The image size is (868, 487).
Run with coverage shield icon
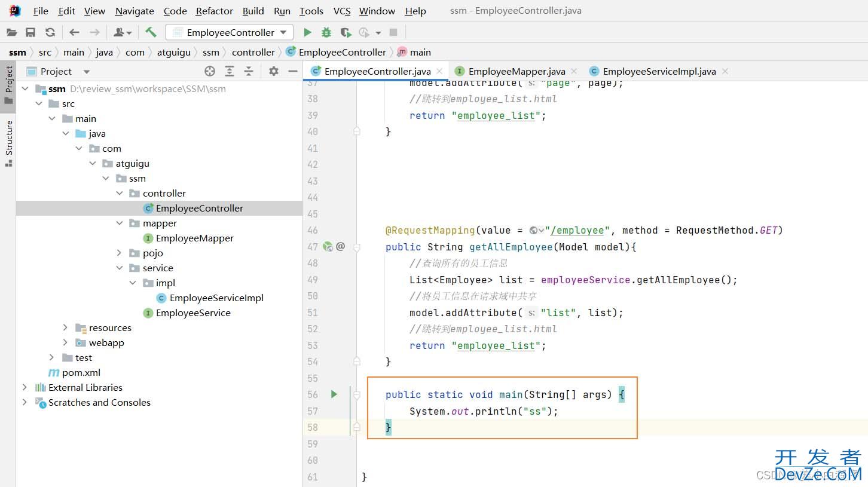pyautogui.click(x=346, y=32)
